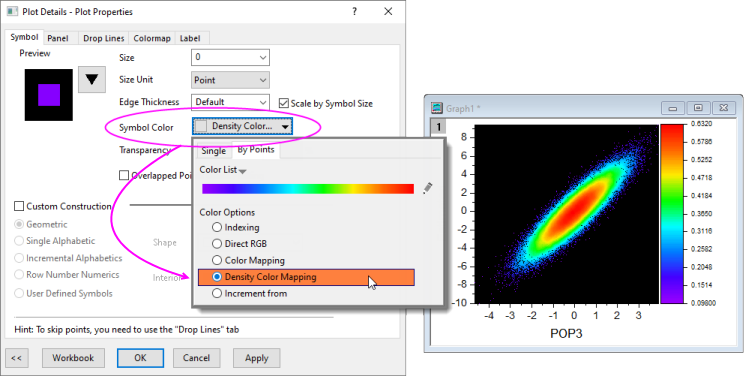Click the << collapse button

pos(17,358)
